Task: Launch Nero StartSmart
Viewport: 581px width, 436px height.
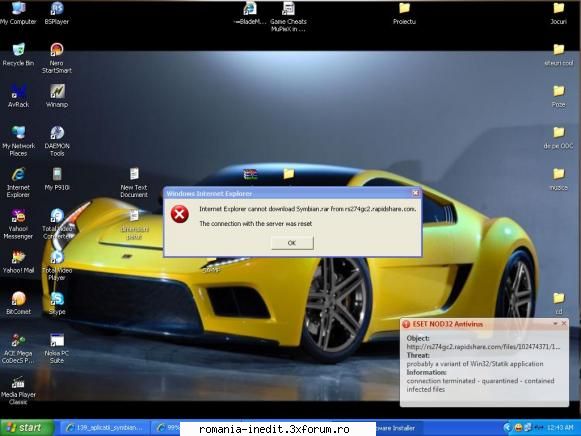Action: 57,58
